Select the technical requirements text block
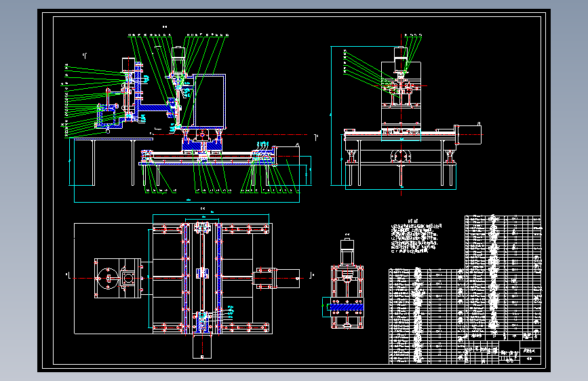This screenshot has height=381, width=588. pos(415,237)
